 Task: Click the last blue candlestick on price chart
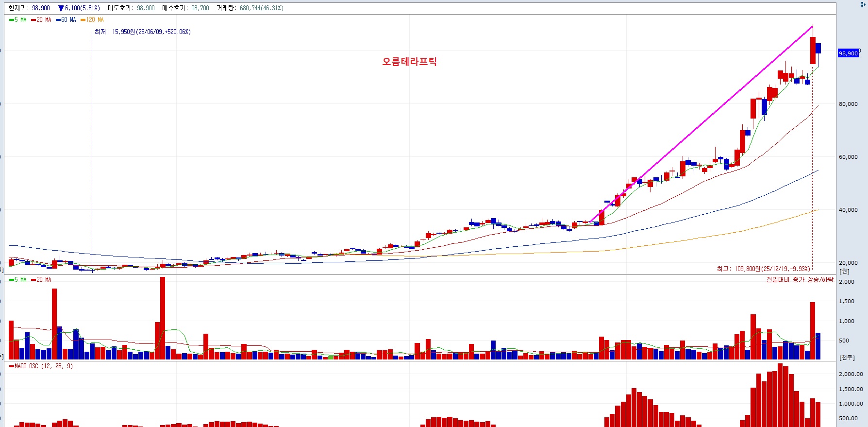pyautogui.click(x=818, y=49)
